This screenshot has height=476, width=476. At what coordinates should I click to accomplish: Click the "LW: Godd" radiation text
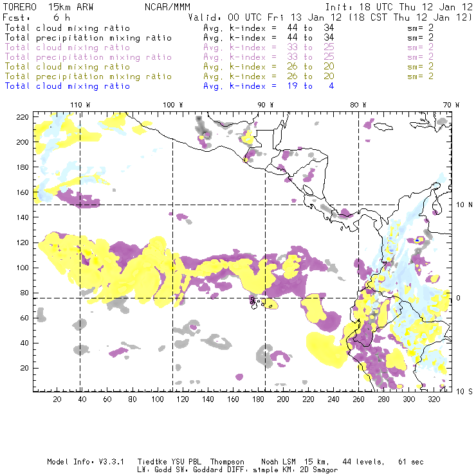[154, 470]
